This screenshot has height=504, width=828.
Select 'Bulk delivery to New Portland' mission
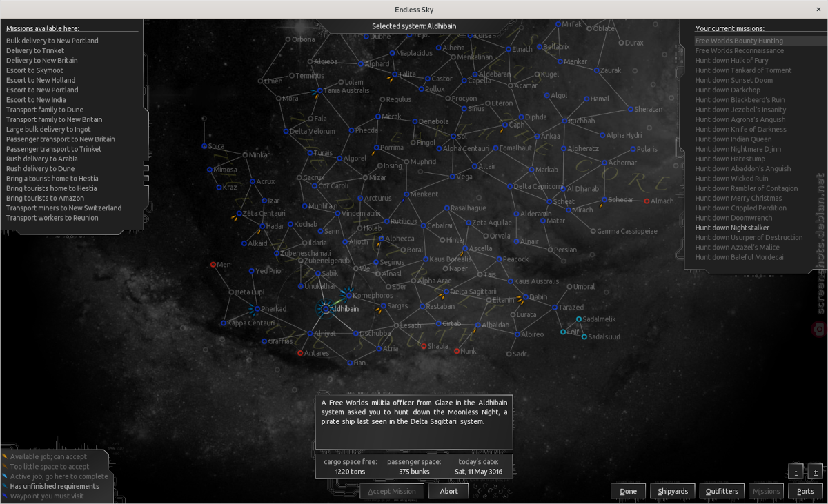(52, 41)
